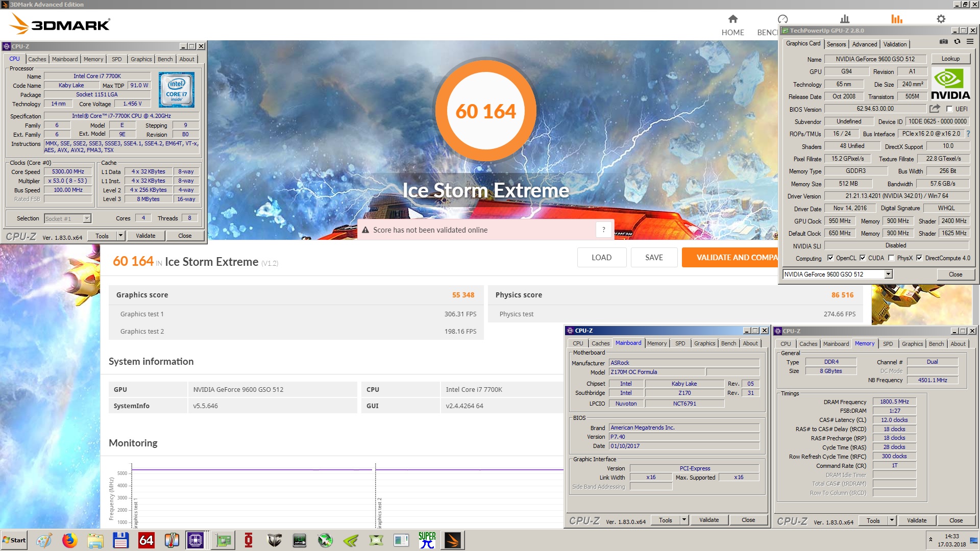Click the Intel Core i7 logo in CPU-Z

point(176,90)
